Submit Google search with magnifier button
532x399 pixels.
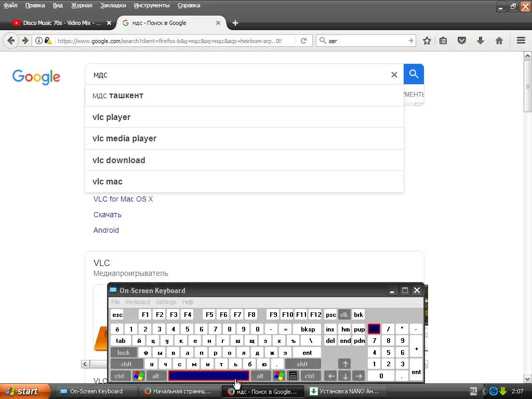click(x=414, y=74)
